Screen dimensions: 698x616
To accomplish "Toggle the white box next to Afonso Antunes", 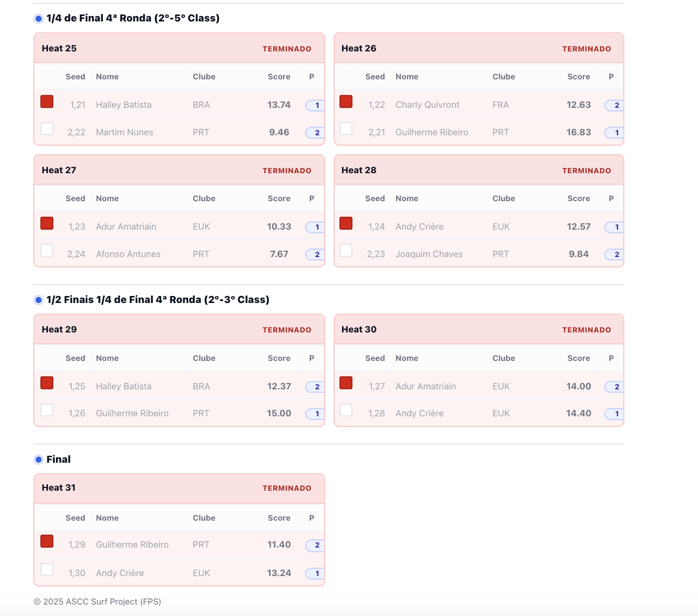I will tap(47, 251).
